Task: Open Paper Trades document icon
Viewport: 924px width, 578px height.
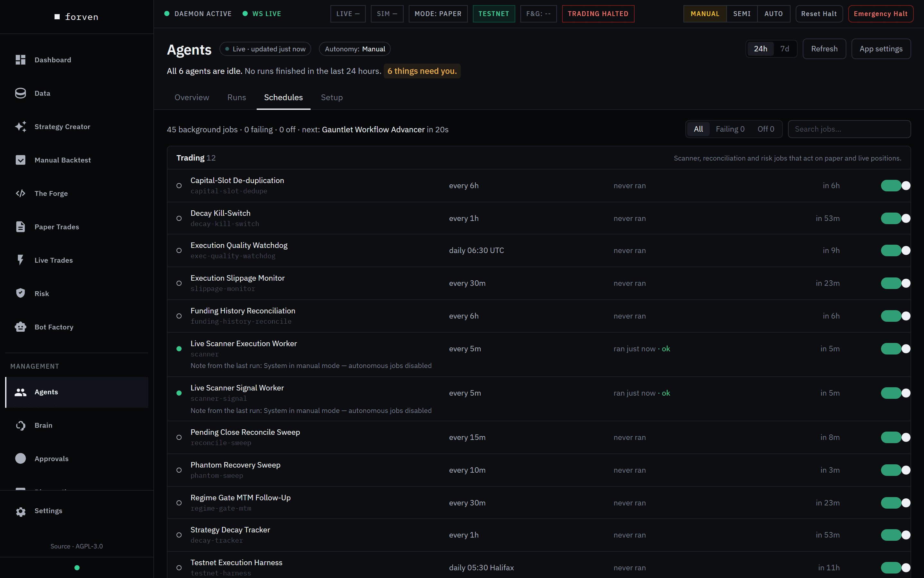Action: pos(21,227)
